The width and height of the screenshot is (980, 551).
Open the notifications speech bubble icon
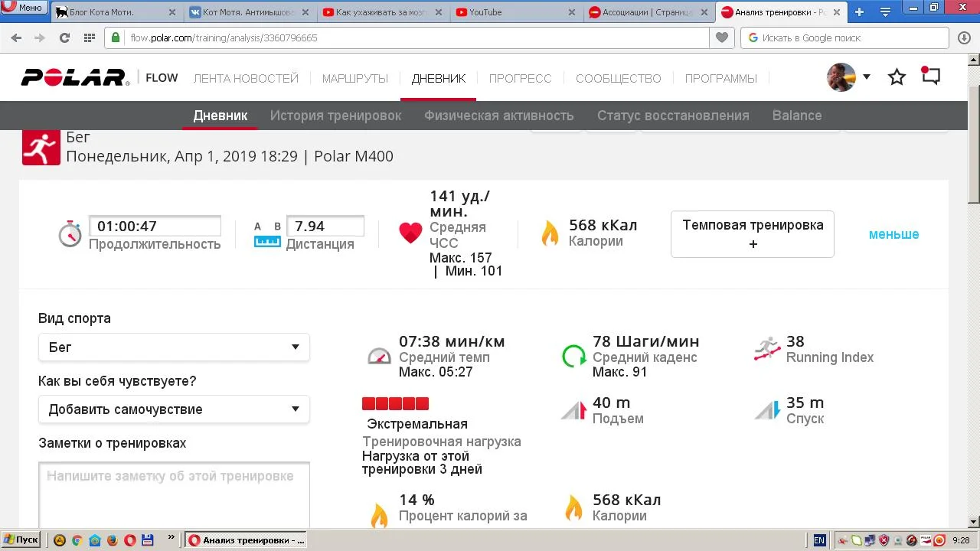pyautogui.click(x=930, y=76)
